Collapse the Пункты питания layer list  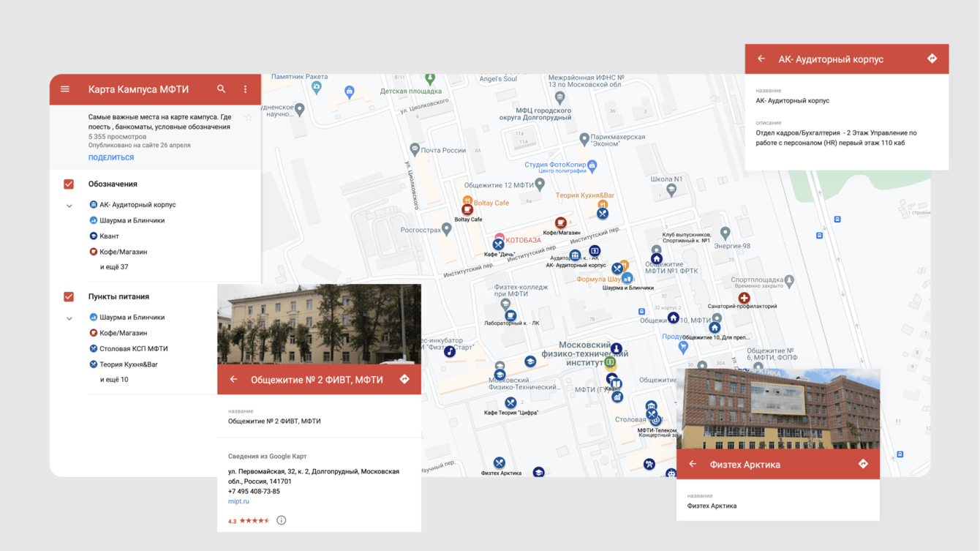pos(69,318)
